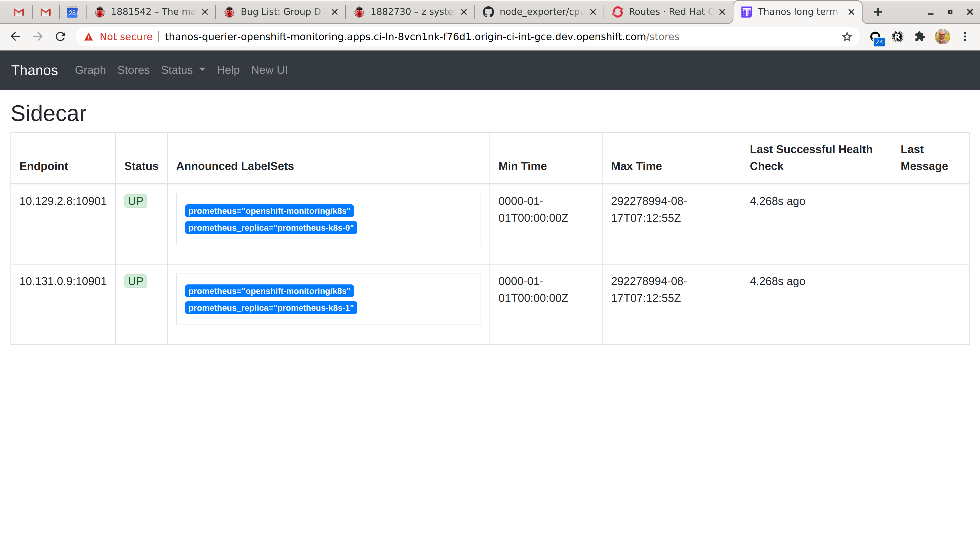Image resolution: width=980 pixels, height=551 pixels.
Task: Click the UP badge for 10.131.0.9:10901
Action: tap(136, 281)
